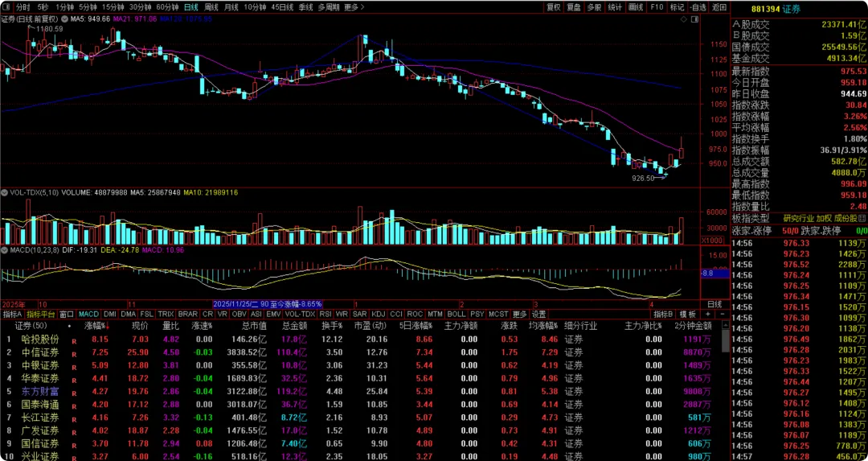
Task: Click the 复盘 replay button
Action: pos(574,7)
